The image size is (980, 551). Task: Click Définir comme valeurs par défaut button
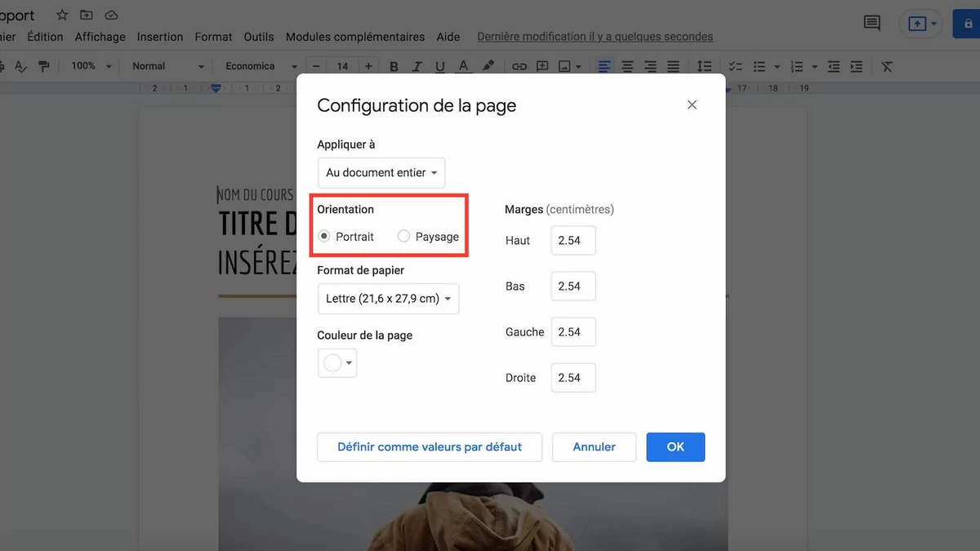pyautogui.click(x=430, y=447)
